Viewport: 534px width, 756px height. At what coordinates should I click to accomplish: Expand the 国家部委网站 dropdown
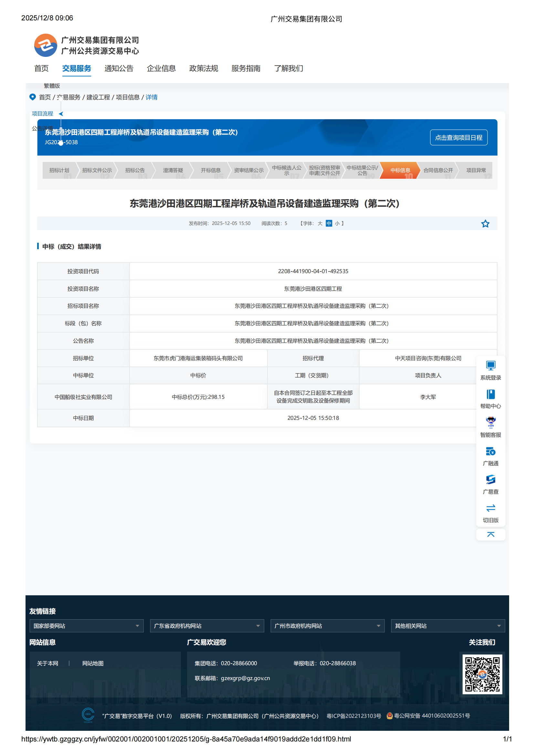(86, 626)
